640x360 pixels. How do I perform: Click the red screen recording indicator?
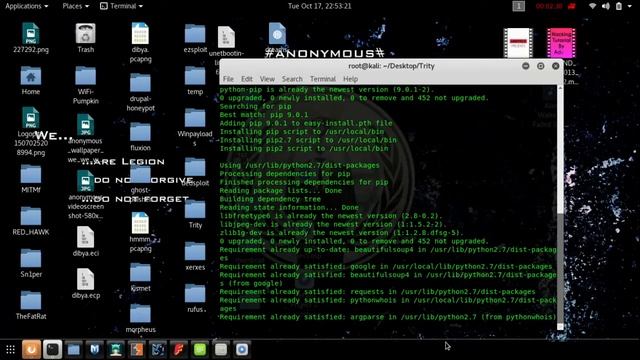556,6
